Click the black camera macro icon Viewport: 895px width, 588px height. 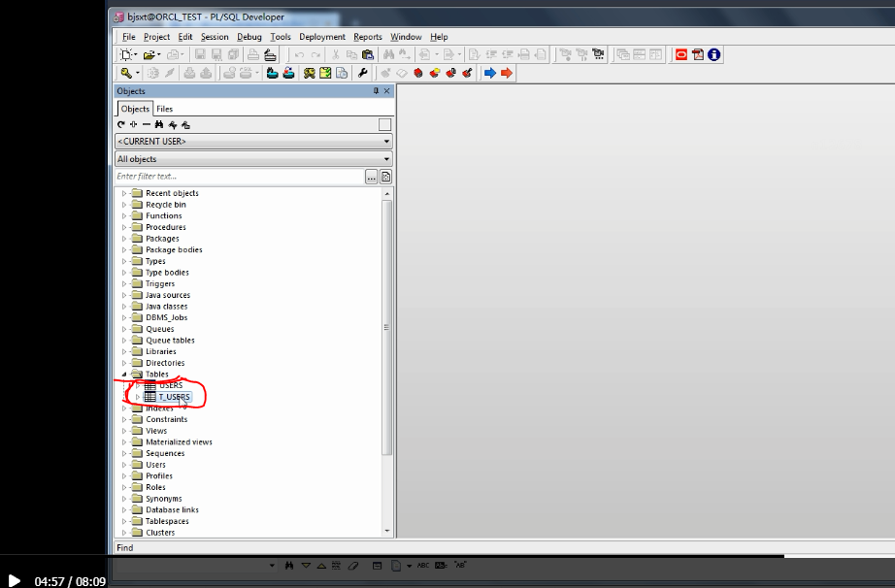click(x=598, y=54)
